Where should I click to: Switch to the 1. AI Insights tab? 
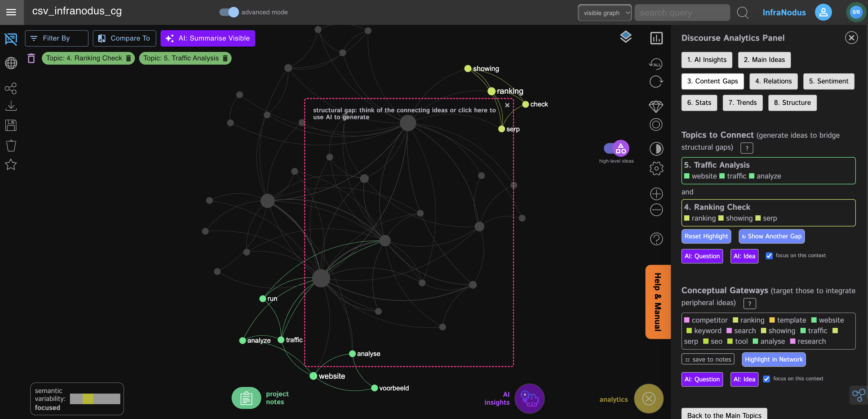[707, 60]
